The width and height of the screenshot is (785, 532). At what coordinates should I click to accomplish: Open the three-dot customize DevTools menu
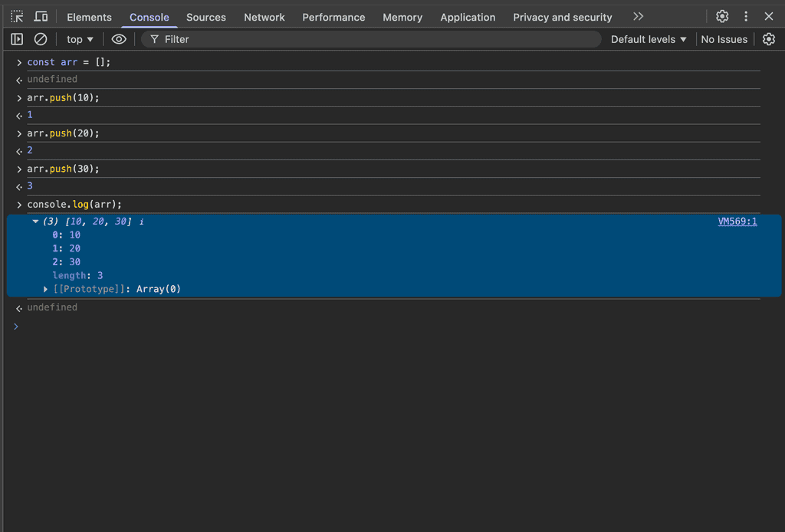tap(746, 17)
